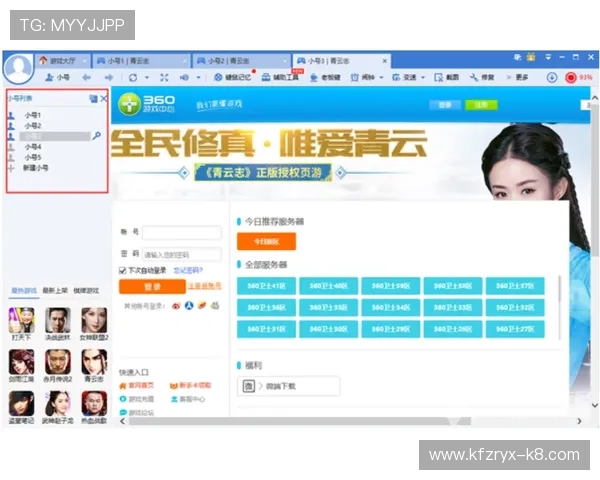This screenshot has width=600, height=480.
Task: Click the horizontal scrollbar at page bottom
Action: 300,421
